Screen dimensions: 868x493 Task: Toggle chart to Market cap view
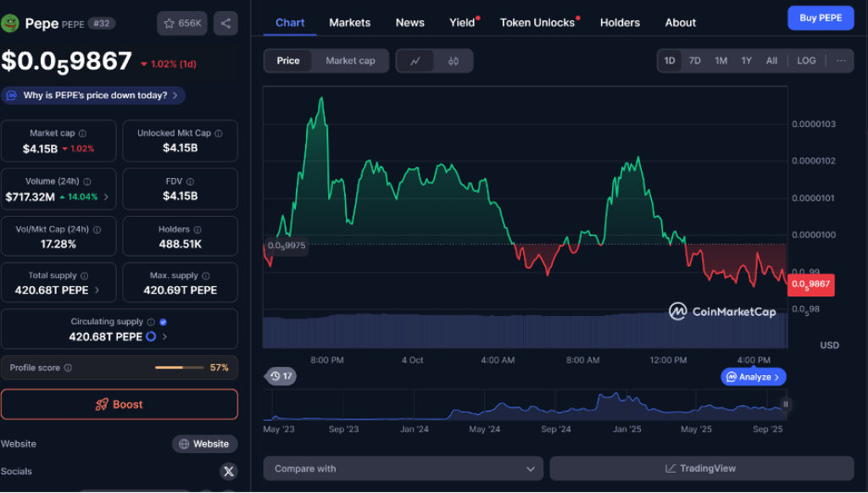point(350,61)
